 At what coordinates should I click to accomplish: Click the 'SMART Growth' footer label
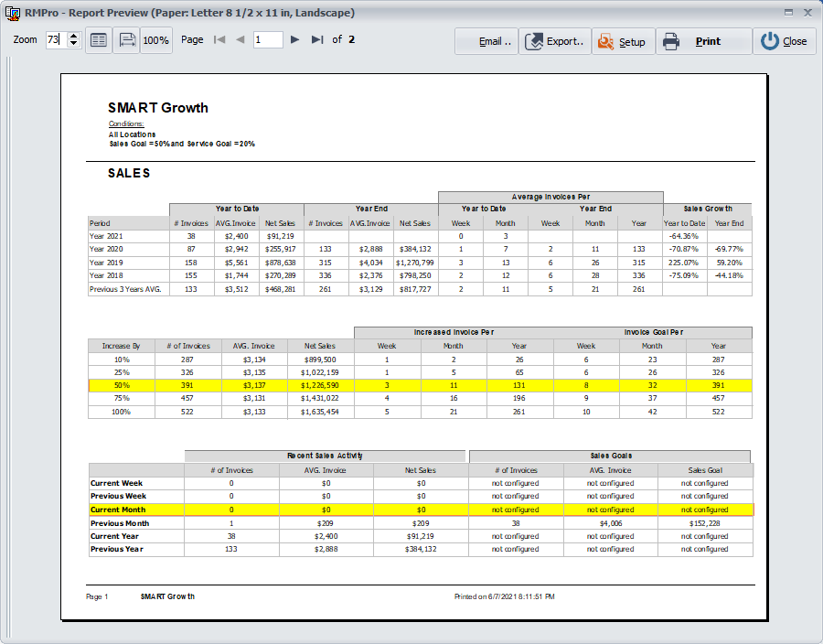[167, 596]
